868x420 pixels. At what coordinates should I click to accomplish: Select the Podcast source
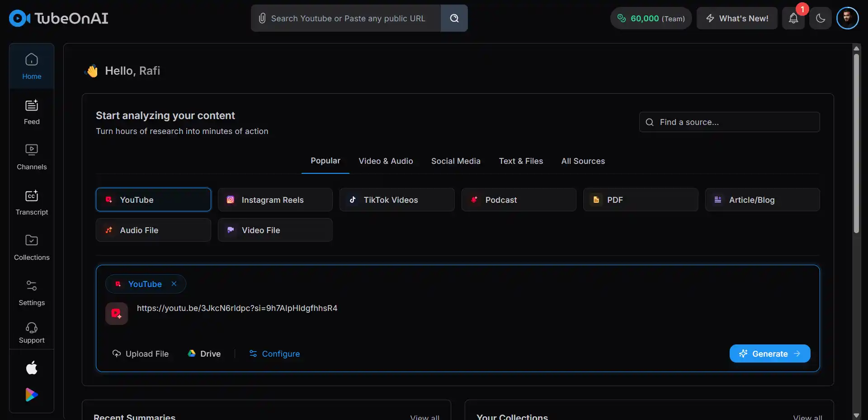click(x=519, y=200)
